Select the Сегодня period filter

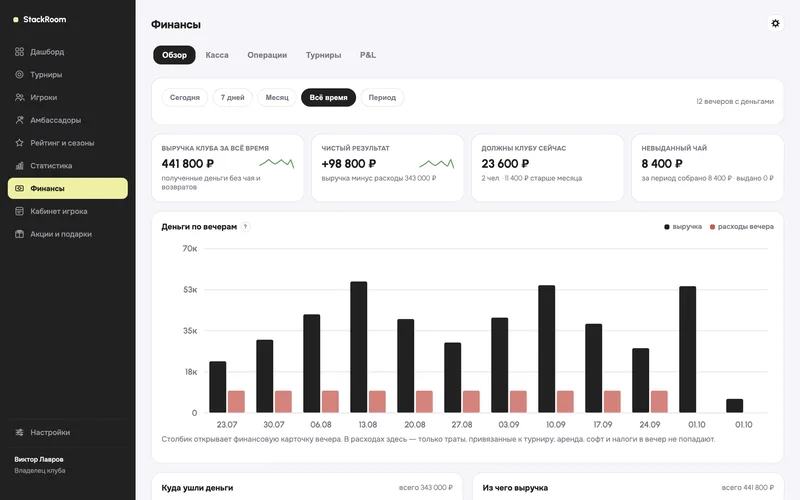pyautogui.click(x=185, y=97)
